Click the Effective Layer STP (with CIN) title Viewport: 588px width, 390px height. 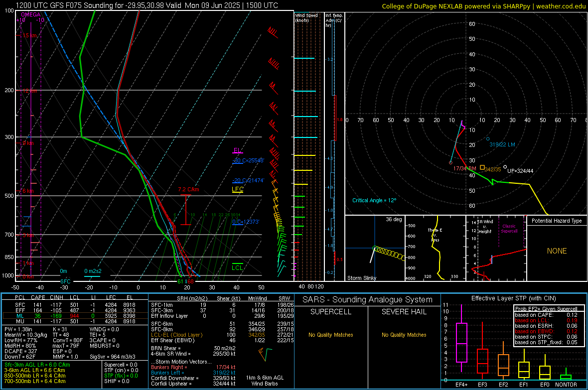513,298
